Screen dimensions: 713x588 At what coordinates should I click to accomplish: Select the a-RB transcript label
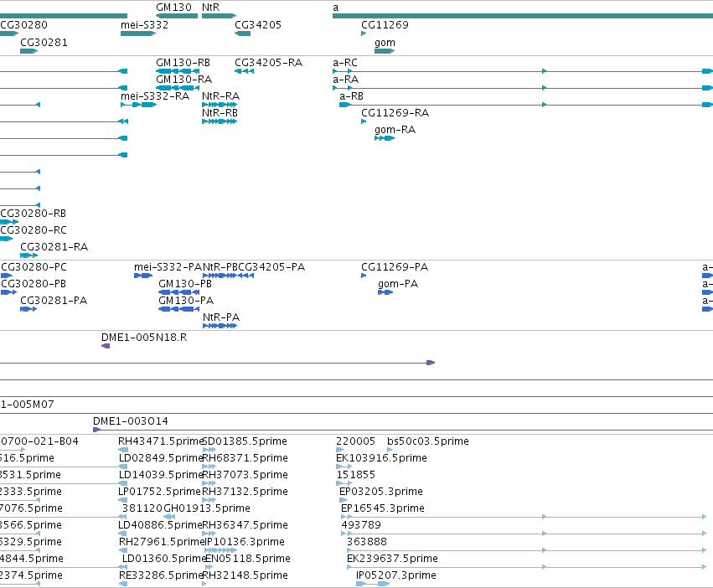click(351, 96)
